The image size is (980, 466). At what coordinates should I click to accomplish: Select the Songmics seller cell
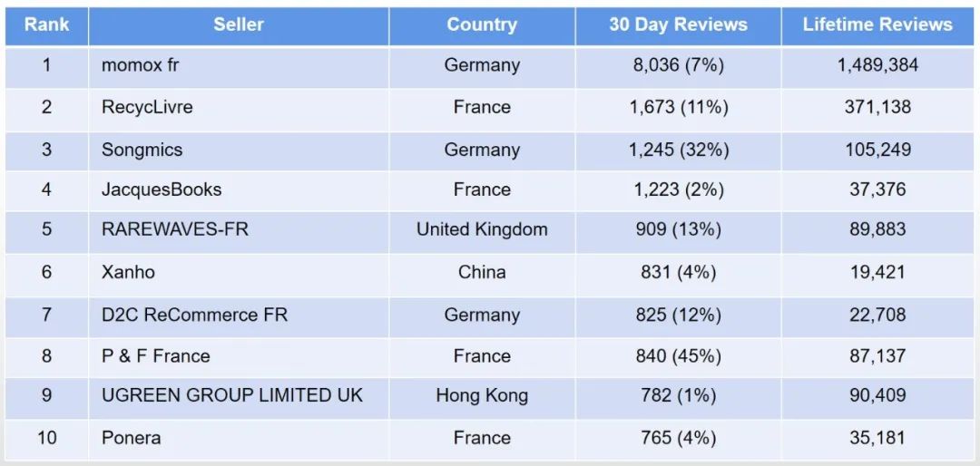click(x=142, y=150)
